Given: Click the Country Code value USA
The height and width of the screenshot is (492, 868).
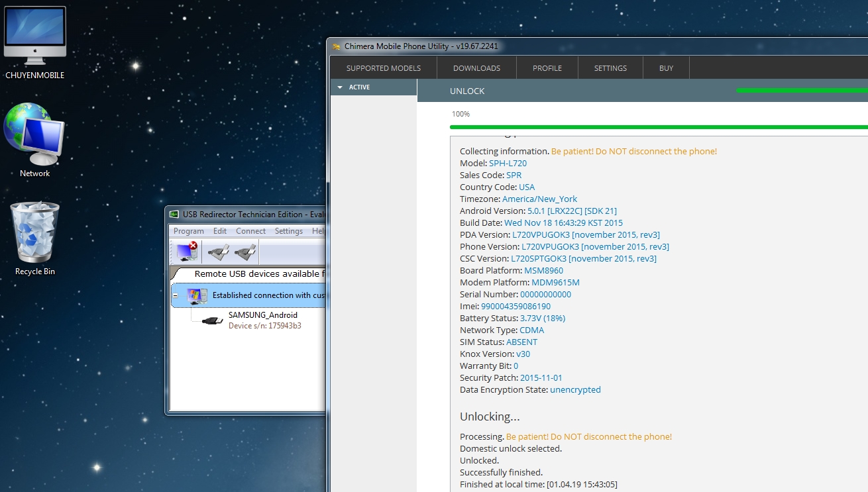Looking at the screenshot, I should click(x=527, y=187).
